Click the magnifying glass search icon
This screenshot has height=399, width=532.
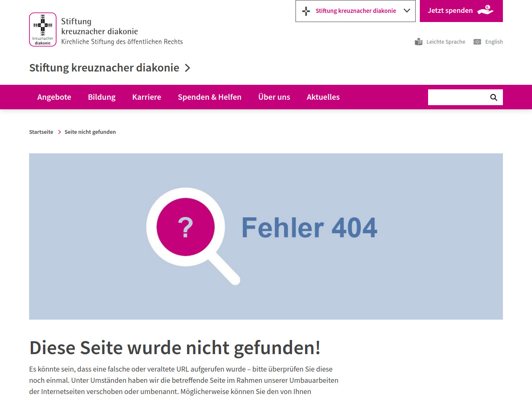(x=493, y=97)
